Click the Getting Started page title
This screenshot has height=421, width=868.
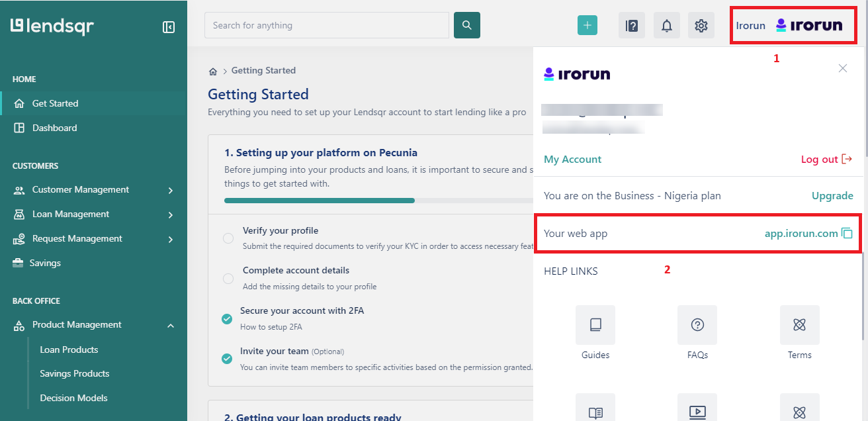tap(259, 94)
